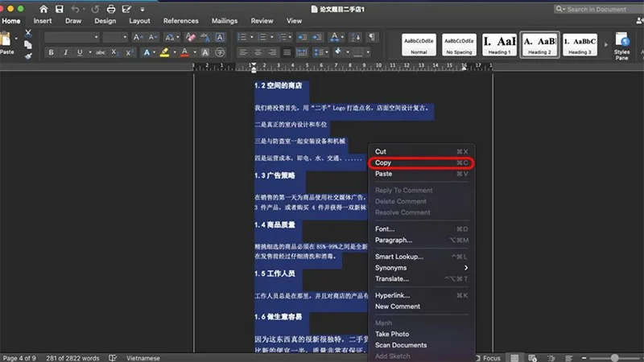The height and width of the screenshot is (362, 644).
Task: Open the Paste options arrow
Action: coord(16,39)
